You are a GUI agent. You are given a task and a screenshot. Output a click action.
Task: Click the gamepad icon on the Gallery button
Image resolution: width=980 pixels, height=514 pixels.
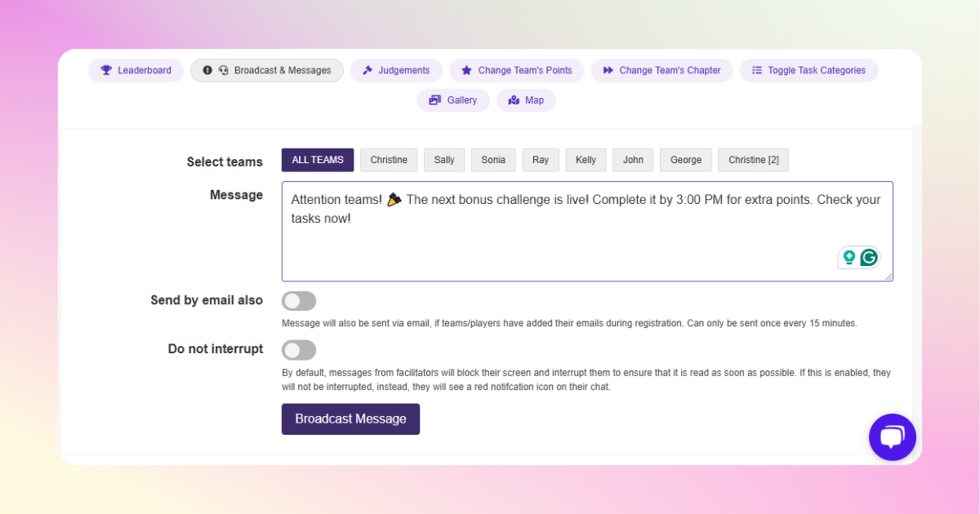click(x=434, y=100)
